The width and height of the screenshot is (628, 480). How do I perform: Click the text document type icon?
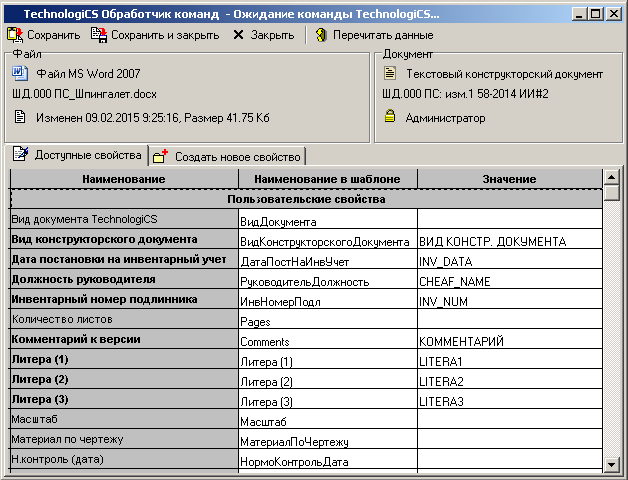pos(391,74)
